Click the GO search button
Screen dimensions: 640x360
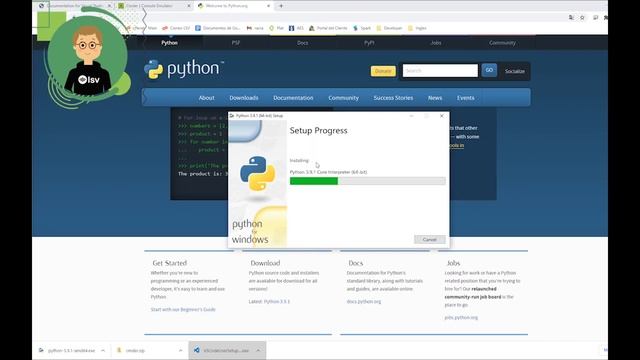tap(489, 70)
